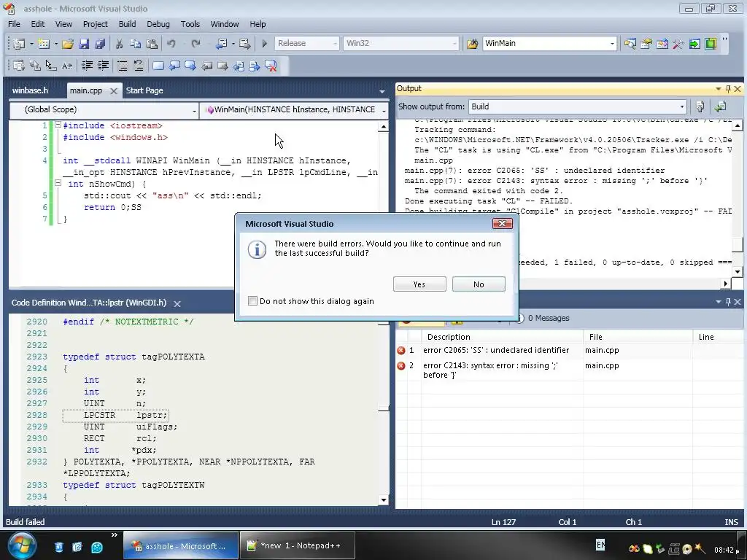Click the Add New Item toolbar icon

(x=44, y=44)
